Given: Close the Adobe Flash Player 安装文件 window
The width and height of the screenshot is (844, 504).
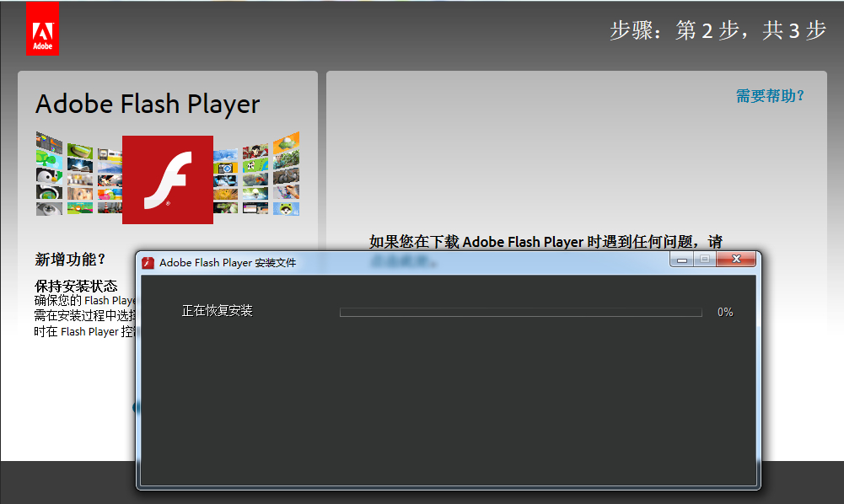Looking at the screenshot, I should pos(736,260).
